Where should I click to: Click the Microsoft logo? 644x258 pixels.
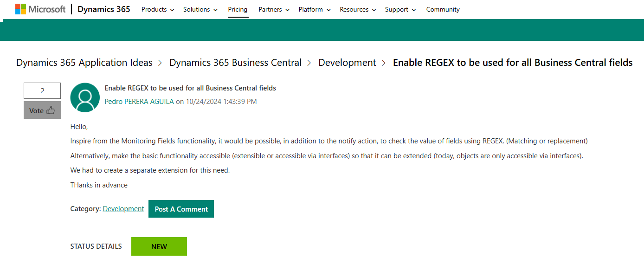[x=40, y=9]
